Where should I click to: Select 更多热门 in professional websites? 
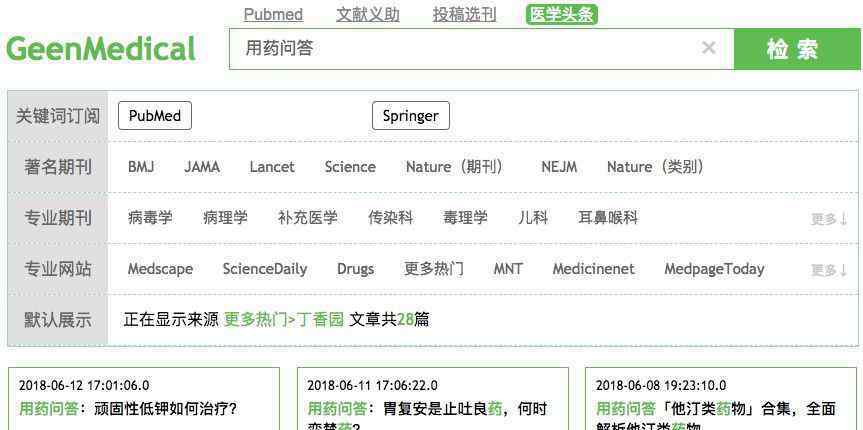434,269
